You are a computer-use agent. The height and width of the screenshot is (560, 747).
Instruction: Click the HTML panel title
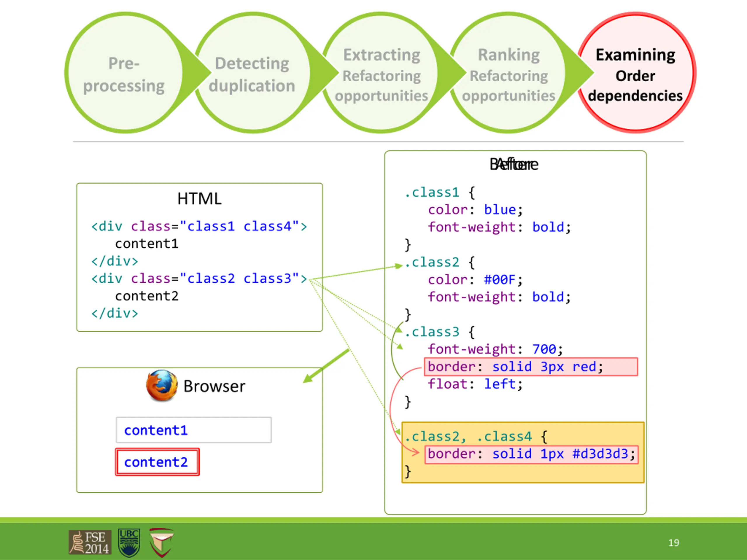tap(199, 199)
